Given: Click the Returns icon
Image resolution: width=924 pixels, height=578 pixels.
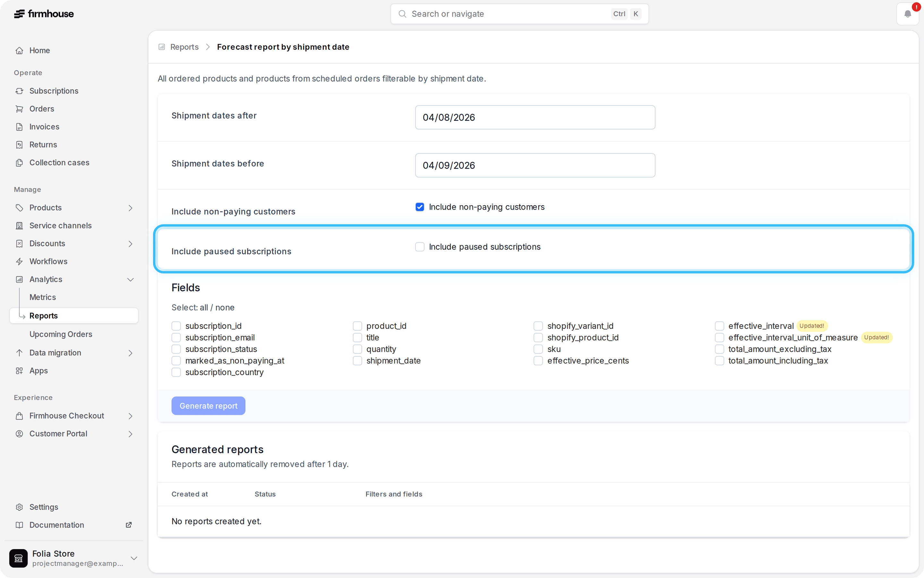Looking at the screenshot, I should (x=19, y=145).
